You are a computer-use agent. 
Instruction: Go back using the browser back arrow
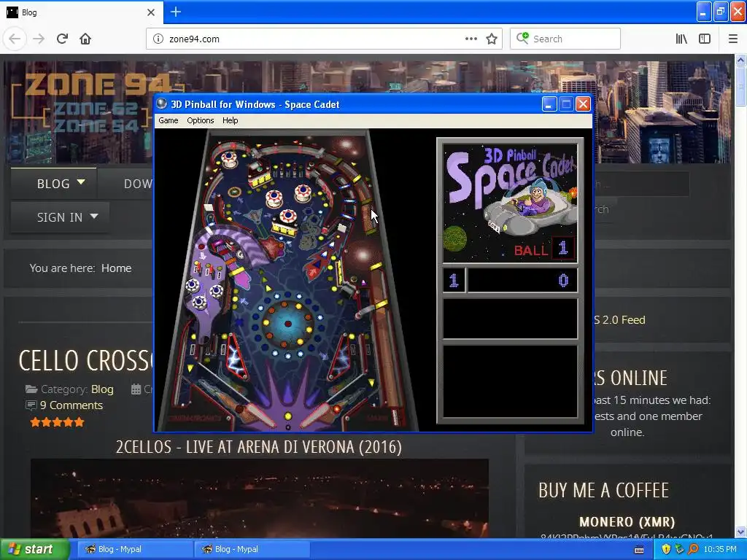point(15,39)
